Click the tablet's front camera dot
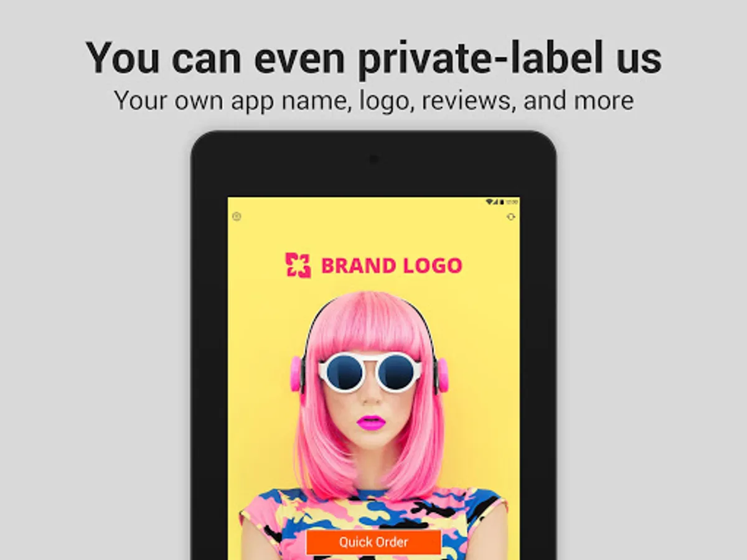Screen dimensions: 747x560 coord(373,159)
